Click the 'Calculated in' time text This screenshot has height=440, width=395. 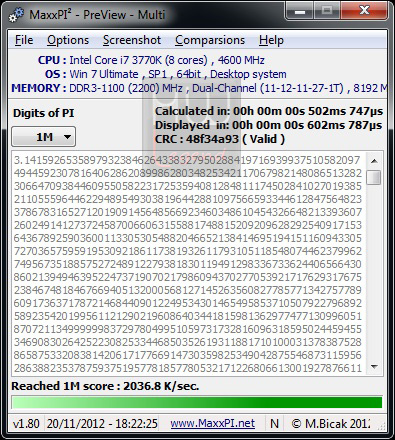269,111
